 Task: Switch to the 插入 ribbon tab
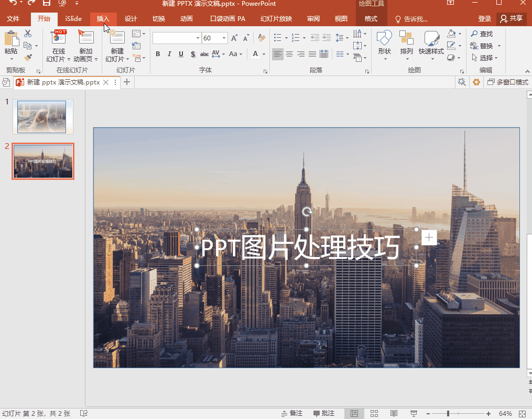coord(103,19)
